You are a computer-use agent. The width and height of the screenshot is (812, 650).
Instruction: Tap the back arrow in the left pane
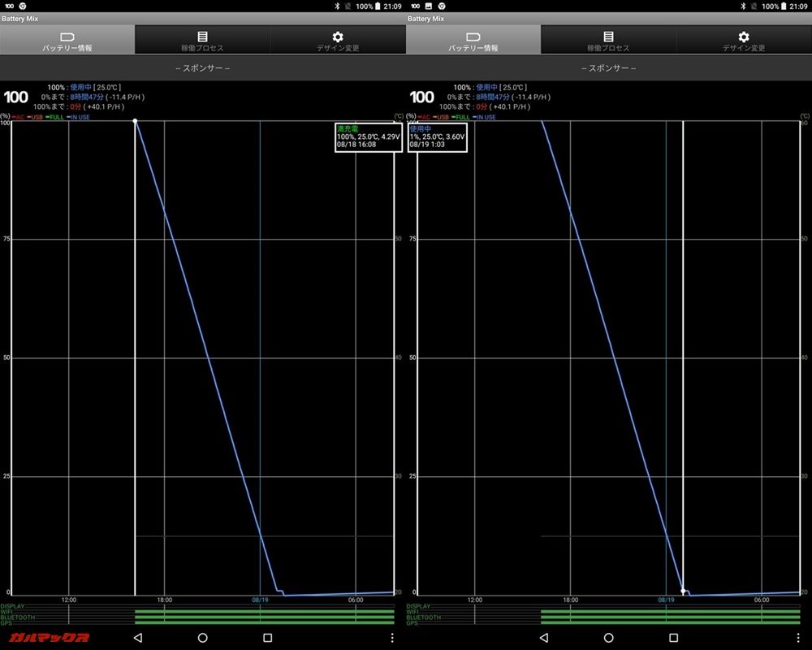[x=137, y=638]
